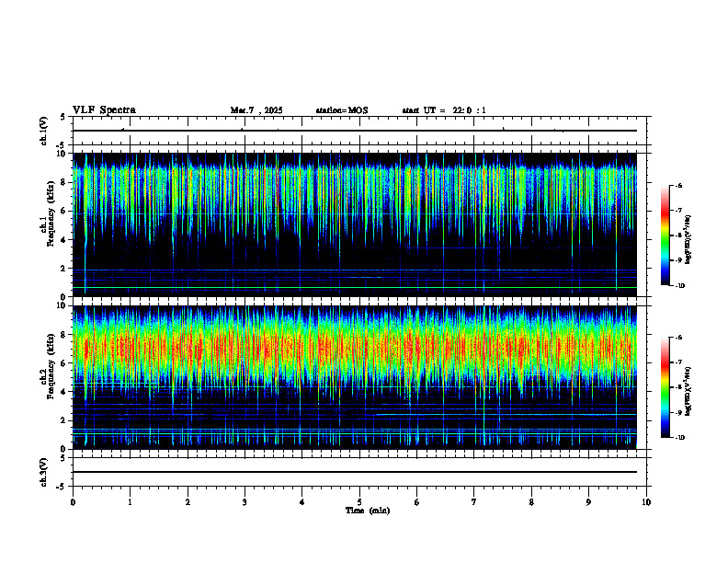Click the "ch.1(V)" axis label

(x=43, y=131)
